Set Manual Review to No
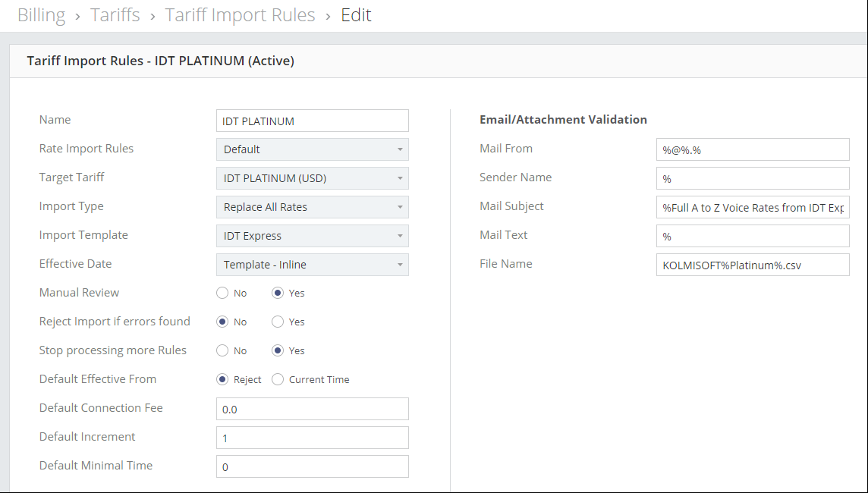 (x=222, y=294)
